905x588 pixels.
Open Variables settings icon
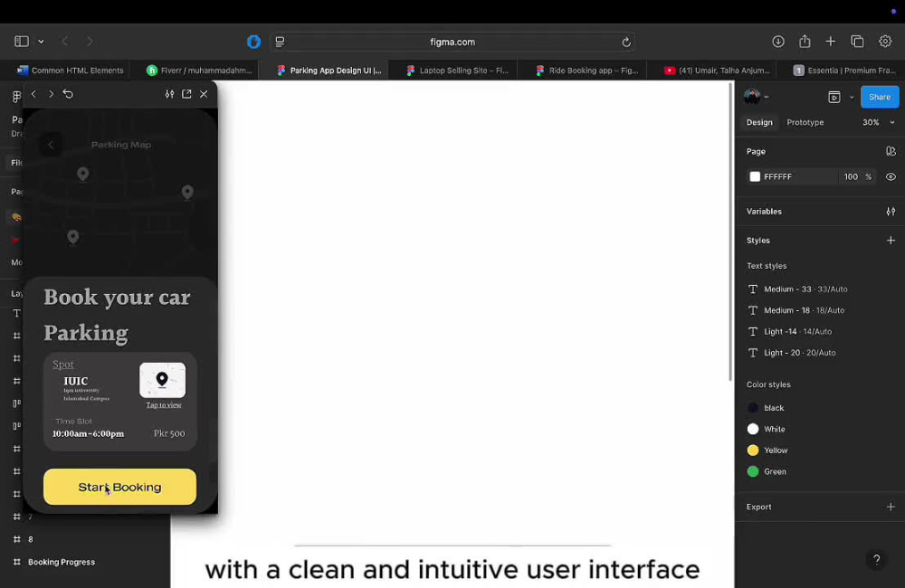point(891,211)
